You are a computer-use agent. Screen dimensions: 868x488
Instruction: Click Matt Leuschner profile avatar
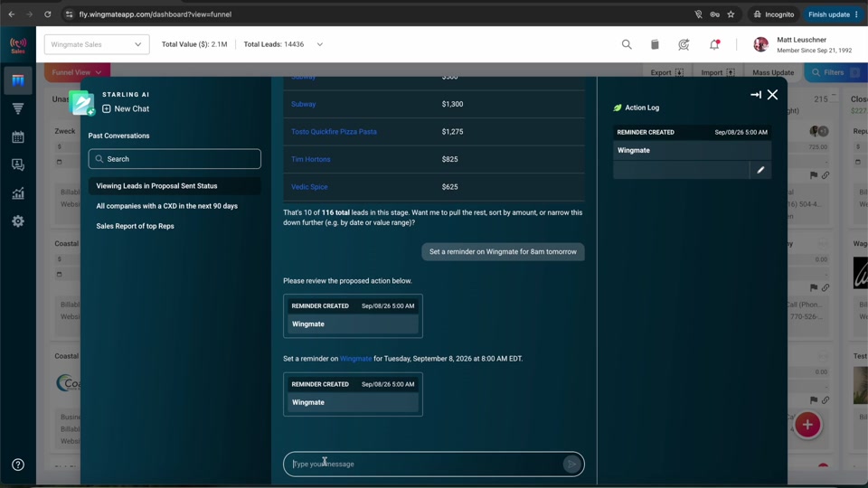(760, 44)
